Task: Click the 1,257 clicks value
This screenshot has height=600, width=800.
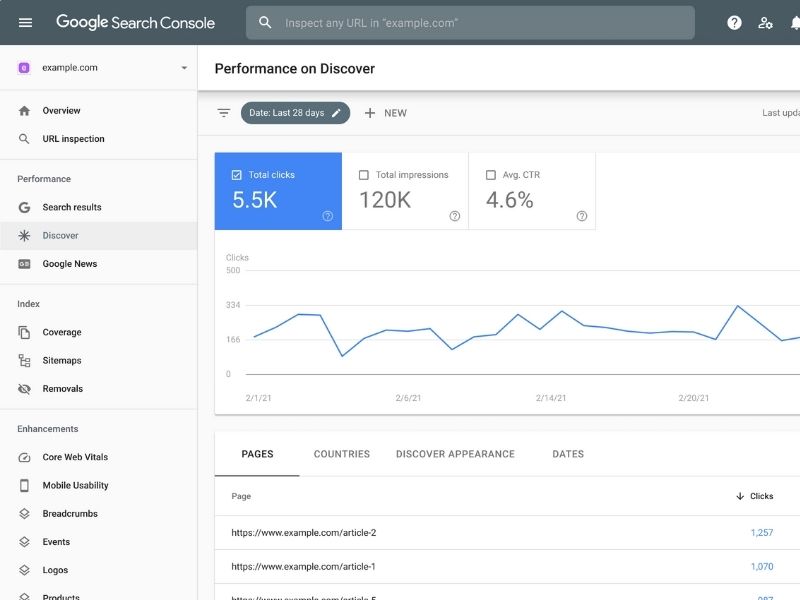Action: (x=762, y=533)
